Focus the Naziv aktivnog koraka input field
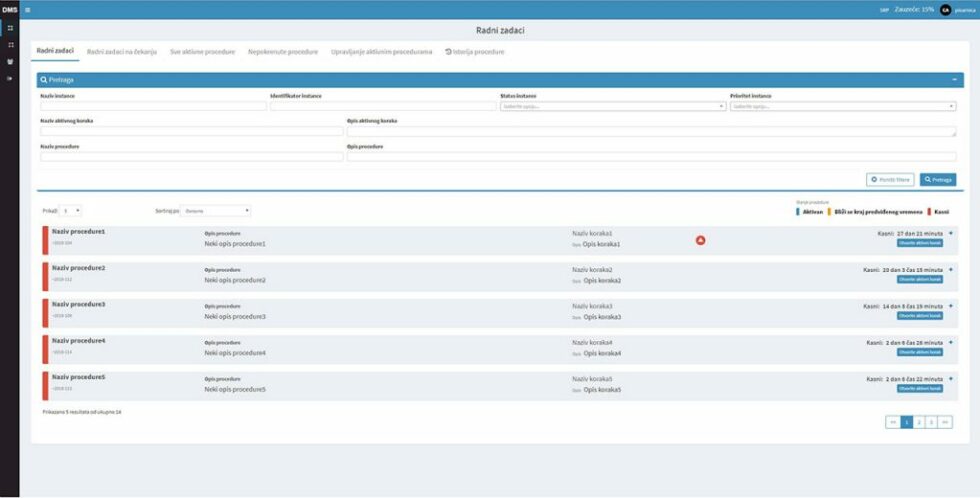 (x=192, y=132)
